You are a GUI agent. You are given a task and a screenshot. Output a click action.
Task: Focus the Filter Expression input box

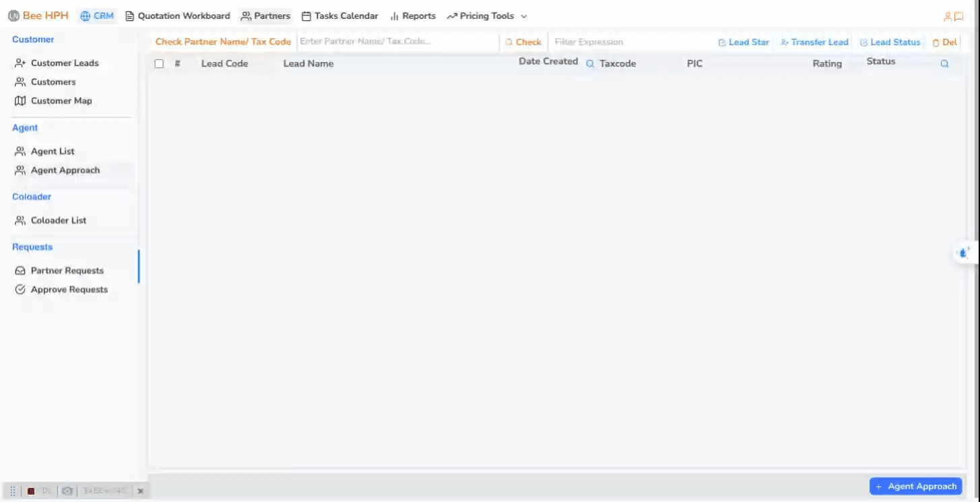[630, 42]
